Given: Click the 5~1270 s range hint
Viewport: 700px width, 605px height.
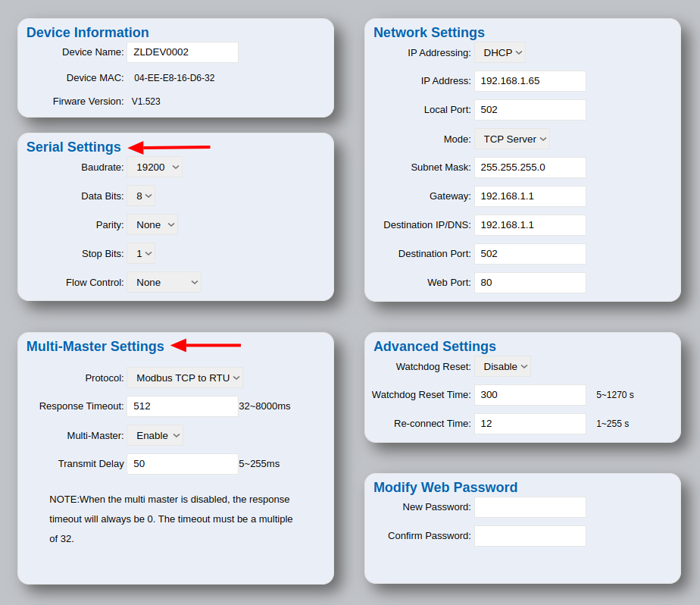Looking at the screenshot, I should [615, 395].
